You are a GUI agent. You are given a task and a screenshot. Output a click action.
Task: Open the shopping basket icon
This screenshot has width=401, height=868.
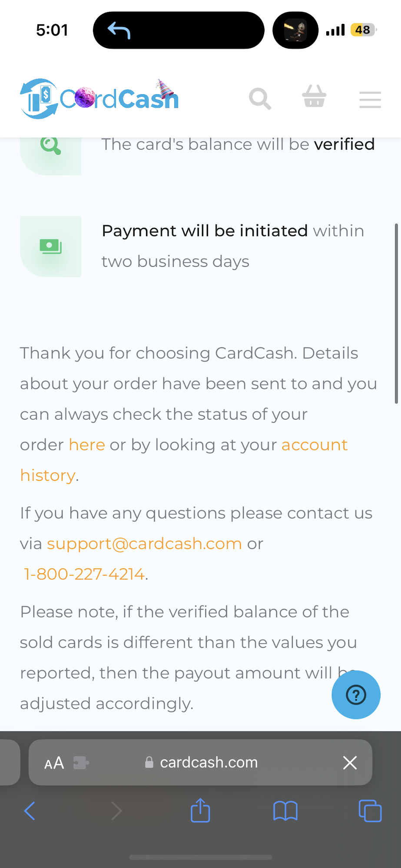point(314,96)
